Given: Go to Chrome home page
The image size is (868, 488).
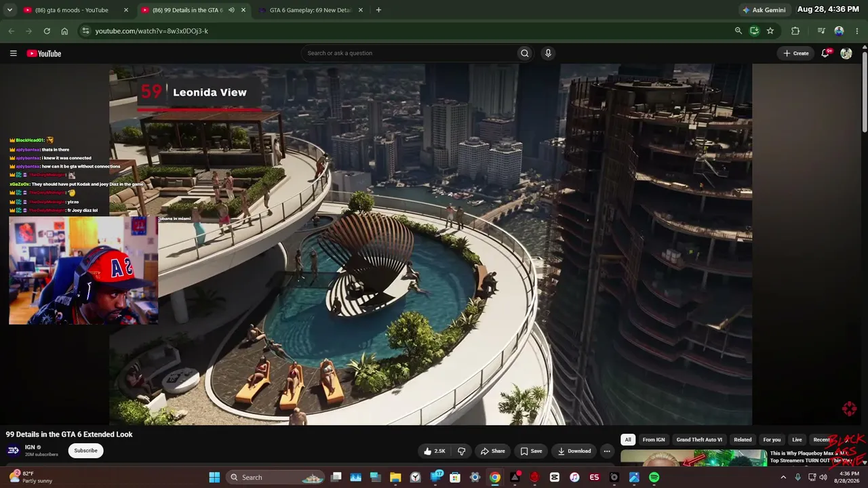Looking at the screenshot, I should (x=64, y=30).
